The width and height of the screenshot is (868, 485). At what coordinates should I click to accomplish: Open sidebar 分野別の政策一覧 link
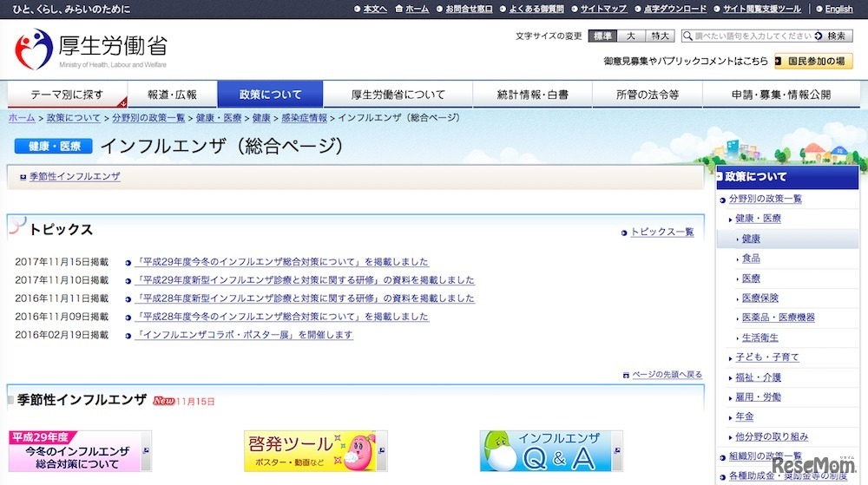point(765,199)
